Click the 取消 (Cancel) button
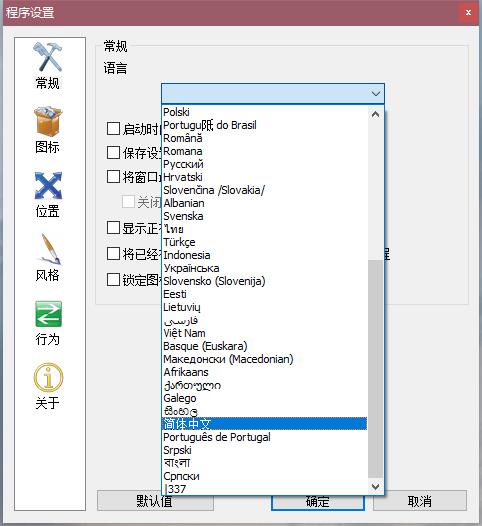 point(420,501)
